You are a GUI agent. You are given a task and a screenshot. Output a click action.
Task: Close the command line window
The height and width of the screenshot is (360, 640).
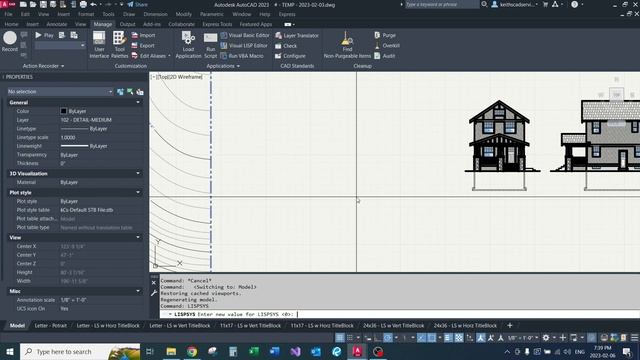click(154, 282)
